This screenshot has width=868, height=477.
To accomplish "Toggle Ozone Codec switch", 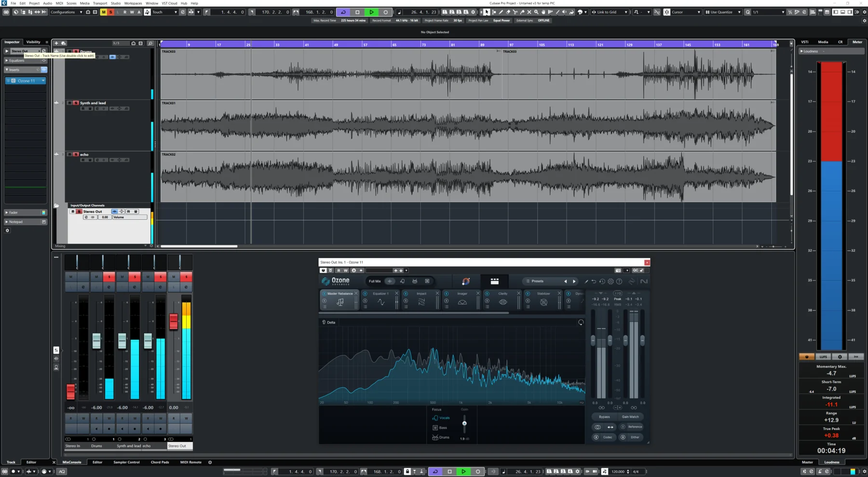I will tap(596, 437).
